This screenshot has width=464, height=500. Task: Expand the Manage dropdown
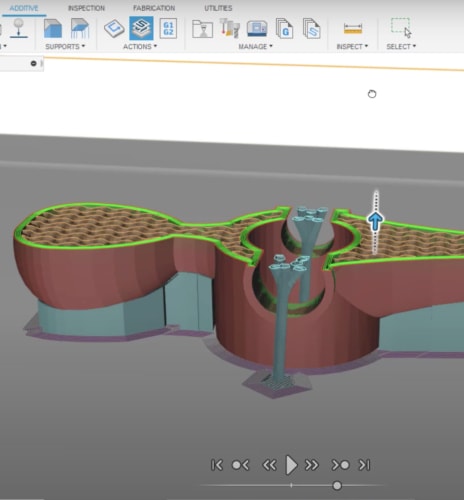(255, 47)
